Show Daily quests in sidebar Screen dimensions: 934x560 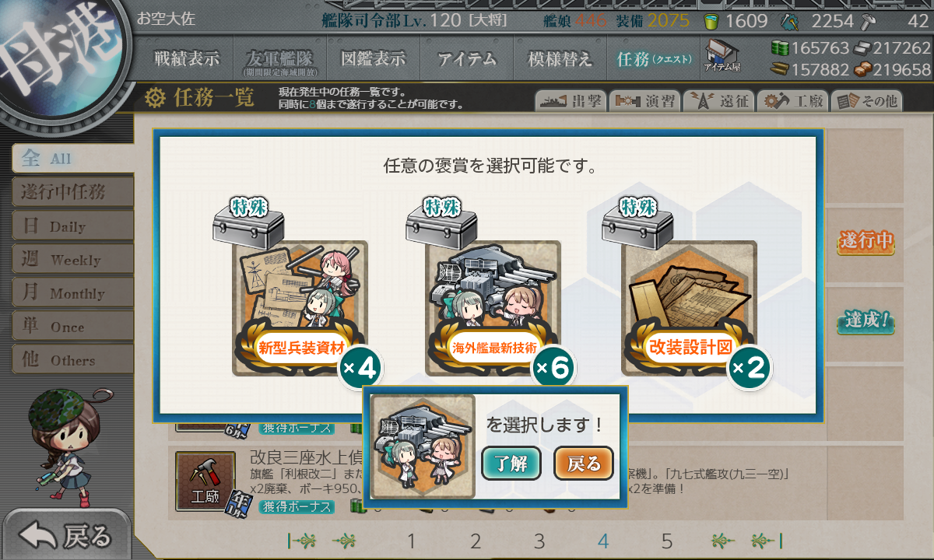tap(72, 226)
